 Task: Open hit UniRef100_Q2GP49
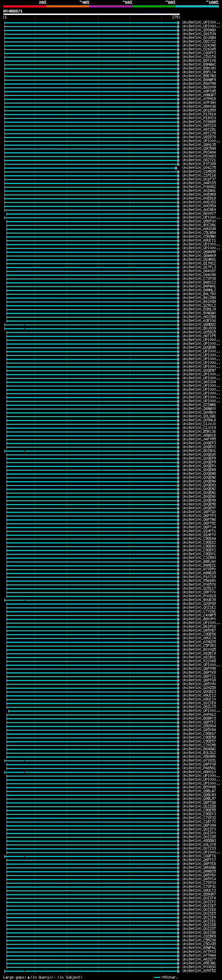pyautogui.click(x=199, y=604)
